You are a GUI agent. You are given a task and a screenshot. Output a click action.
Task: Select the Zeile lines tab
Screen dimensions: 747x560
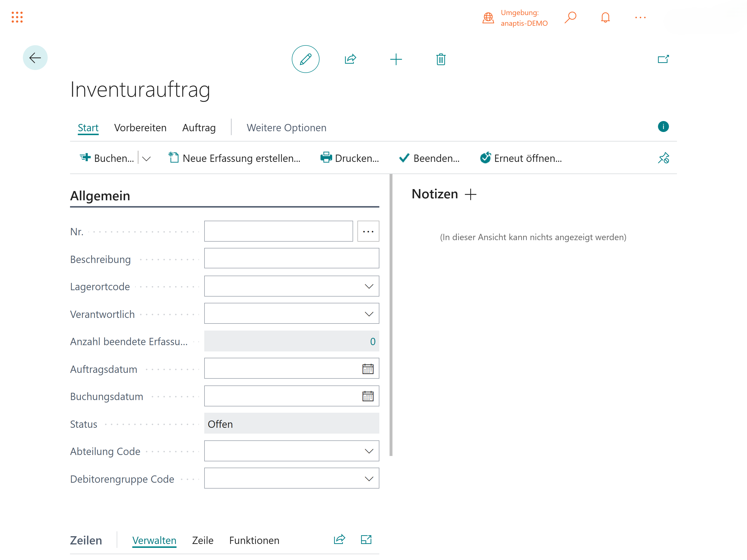203,540
